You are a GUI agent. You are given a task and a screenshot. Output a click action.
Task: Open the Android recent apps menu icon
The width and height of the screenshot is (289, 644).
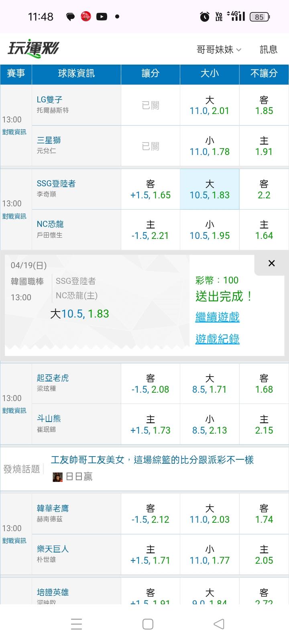(76, 624)
